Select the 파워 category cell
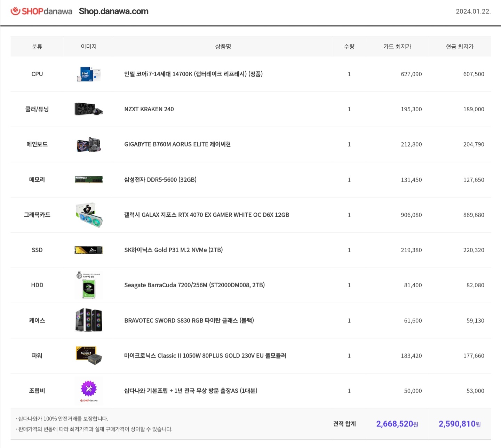 pos(37,355)
